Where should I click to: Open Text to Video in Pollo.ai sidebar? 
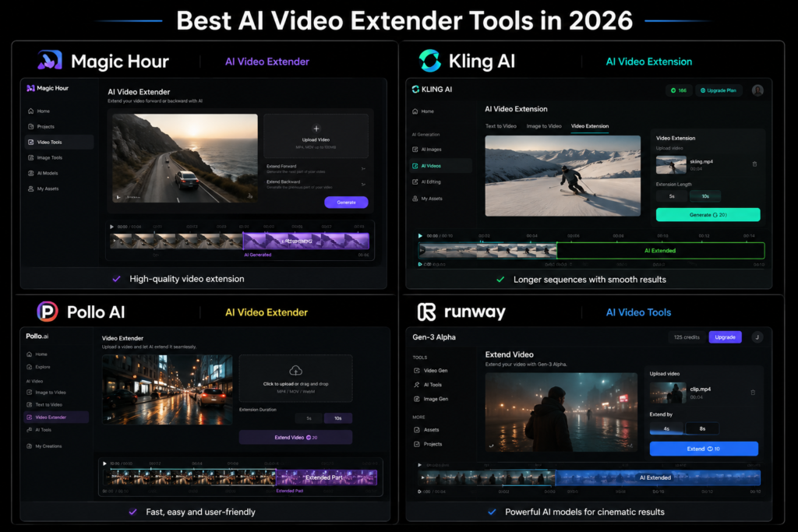click(44, 405)
